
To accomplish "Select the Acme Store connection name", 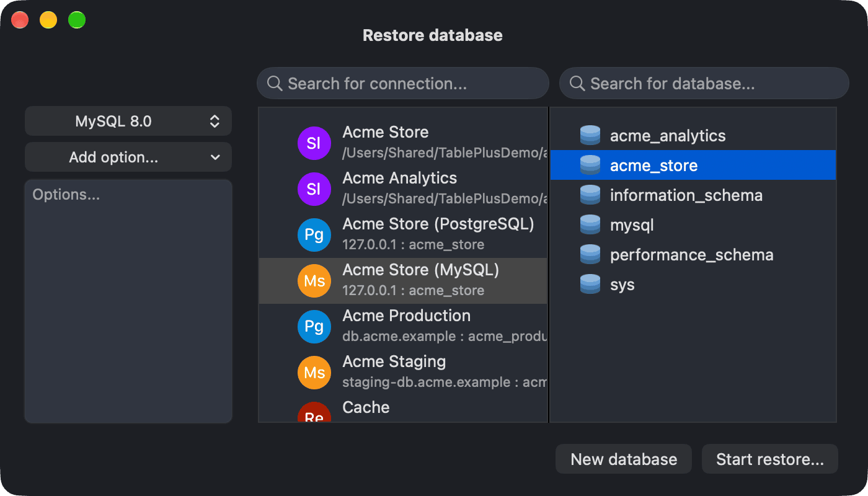I will tap(386, 132).
